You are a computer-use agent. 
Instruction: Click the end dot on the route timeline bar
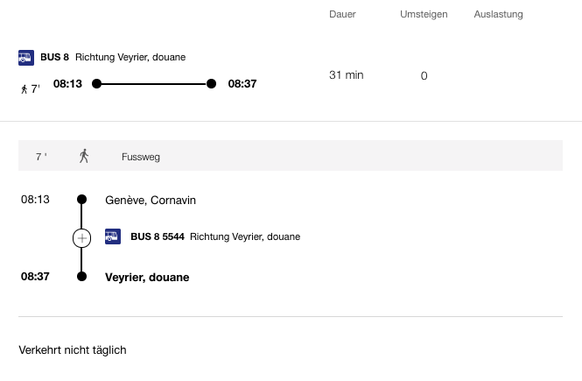pos(211,84)
